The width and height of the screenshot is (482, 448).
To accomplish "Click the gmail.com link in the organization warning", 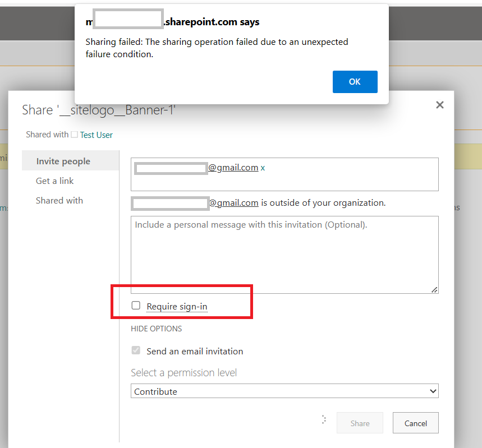I will pos(234,202).
